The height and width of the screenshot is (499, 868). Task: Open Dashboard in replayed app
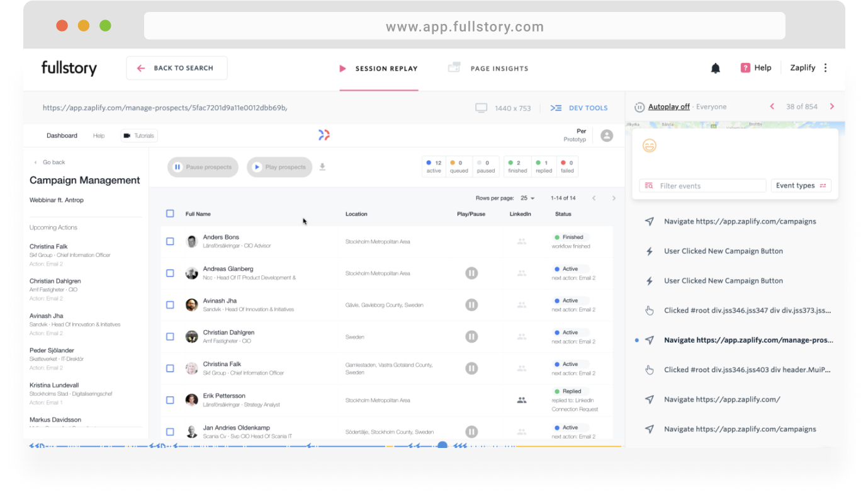click(62, 135)
